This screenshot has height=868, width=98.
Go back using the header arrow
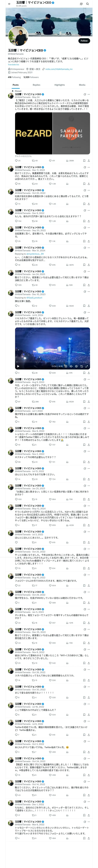[9, 4]
